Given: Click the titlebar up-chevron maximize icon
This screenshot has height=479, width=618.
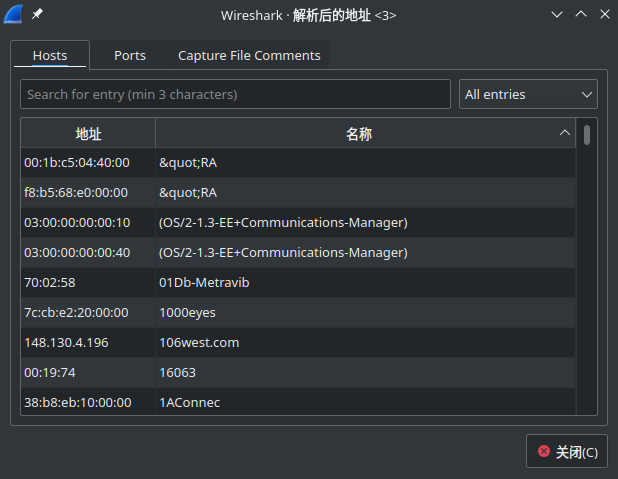Looking at the screenshot, I should point(581,14).
